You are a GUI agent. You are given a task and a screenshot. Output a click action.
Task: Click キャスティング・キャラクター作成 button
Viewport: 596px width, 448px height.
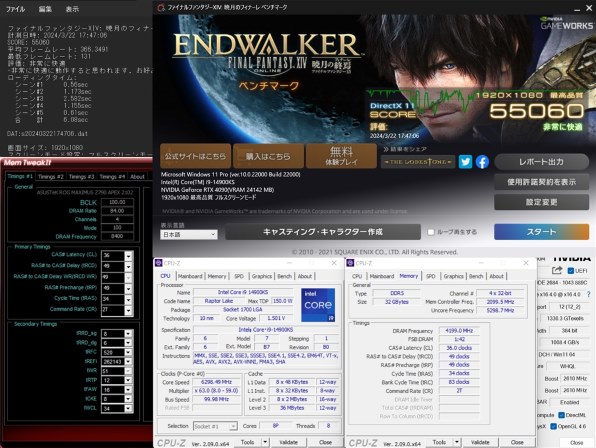click(x=323, y=232)
